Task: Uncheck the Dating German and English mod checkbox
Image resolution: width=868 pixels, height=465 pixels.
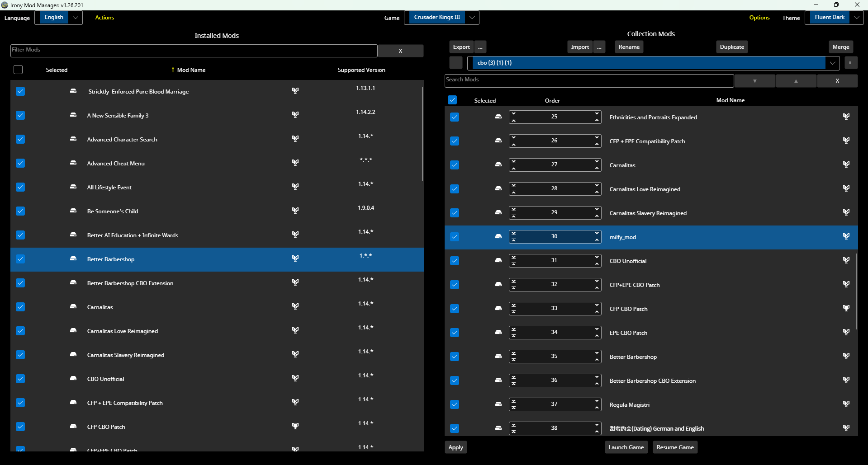Action: 455,428
